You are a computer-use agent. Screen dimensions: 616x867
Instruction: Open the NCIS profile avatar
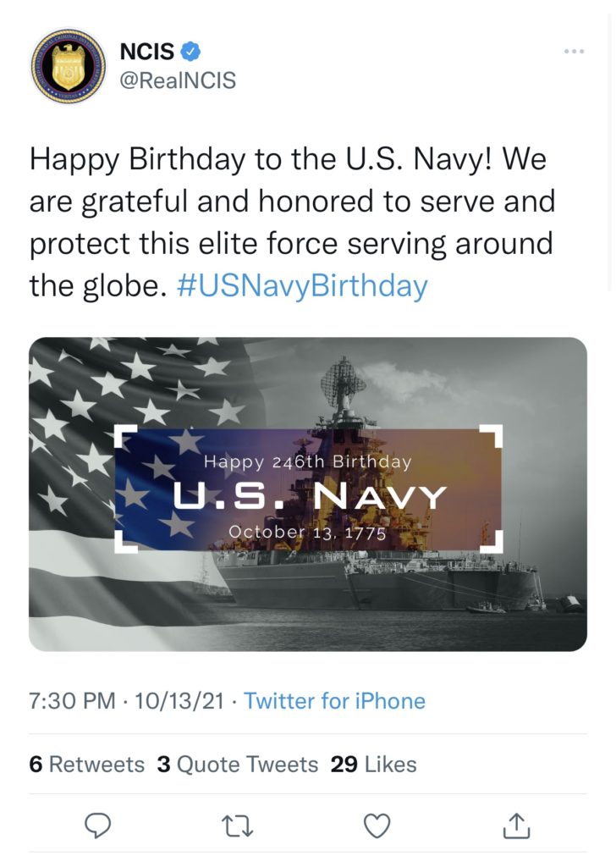point(69,66)
